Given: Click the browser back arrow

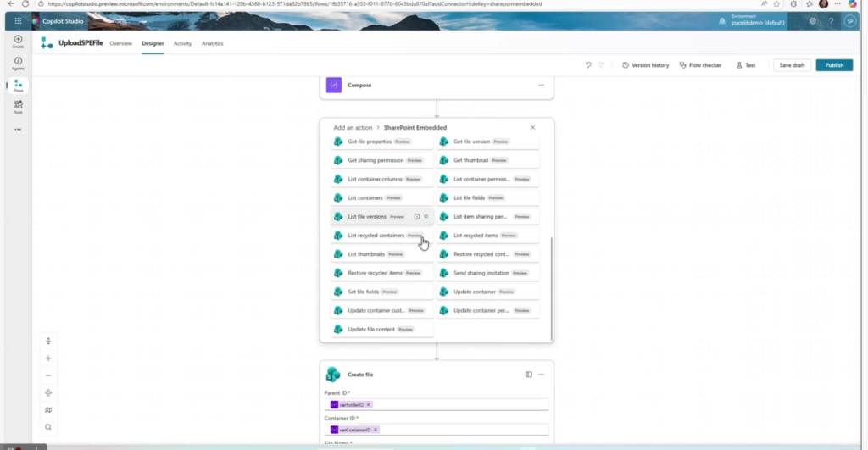Looking at the screenshot, I should pos(11,4).
